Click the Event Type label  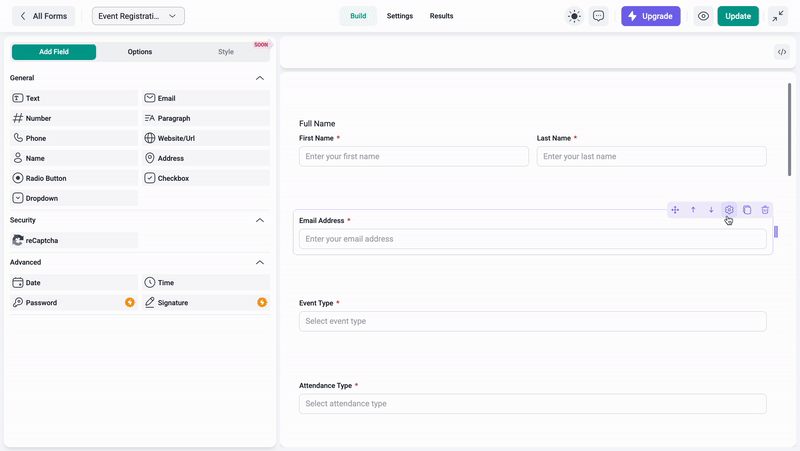(x=316, y=303)
